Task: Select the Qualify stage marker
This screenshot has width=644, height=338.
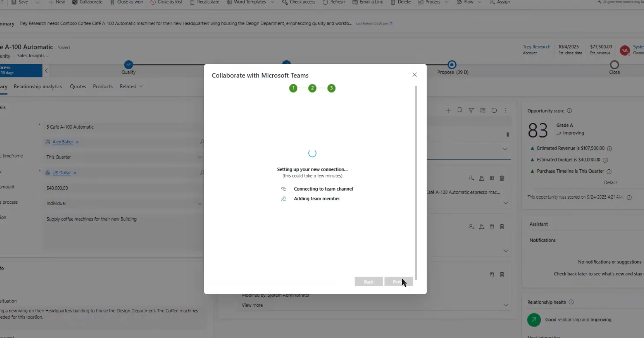Action: coord(129,65)
